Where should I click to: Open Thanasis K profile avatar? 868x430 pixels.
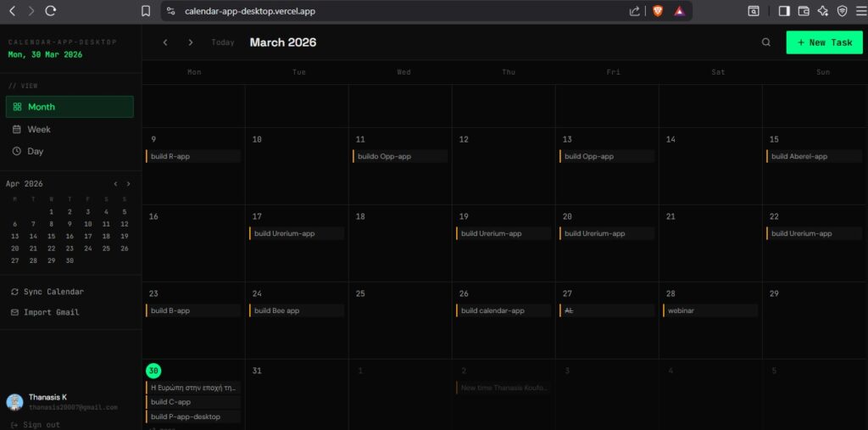coord(15,402)
